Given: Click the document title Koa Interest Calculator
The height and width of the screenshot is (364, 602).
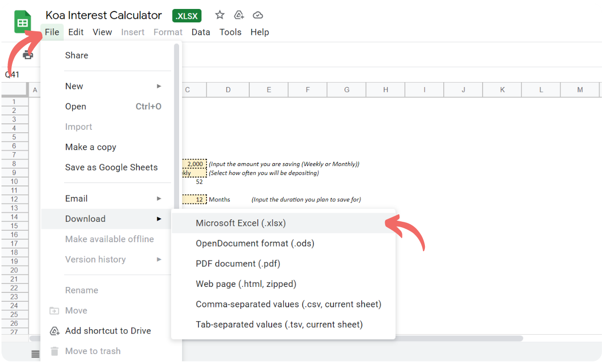Looking at the screenshot, I should (103, 15).
